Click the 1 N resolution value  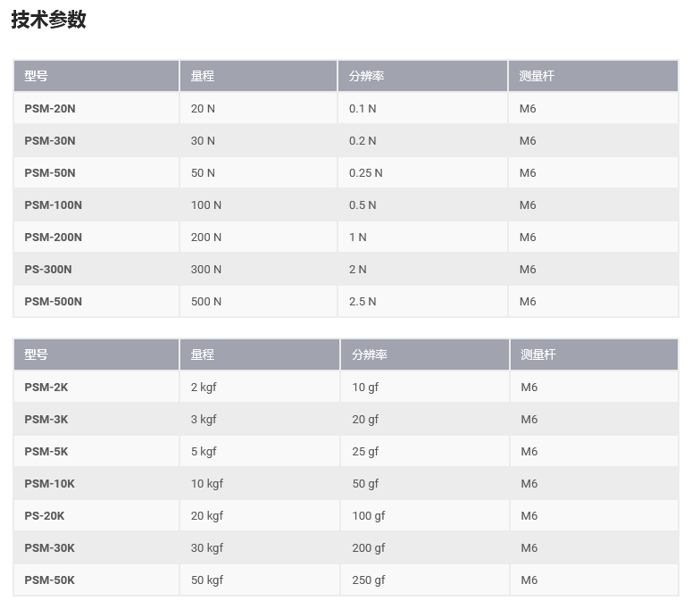click(x=357, y=238)
